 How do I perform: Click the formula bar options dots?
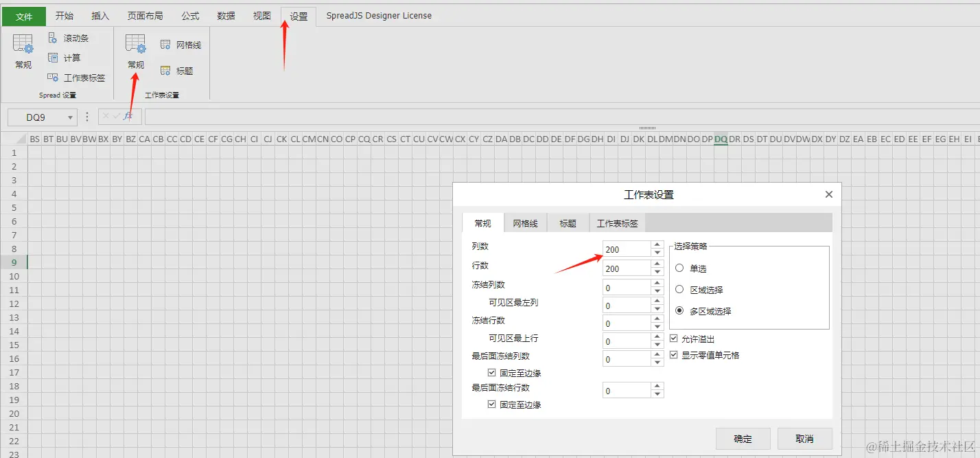87,117
